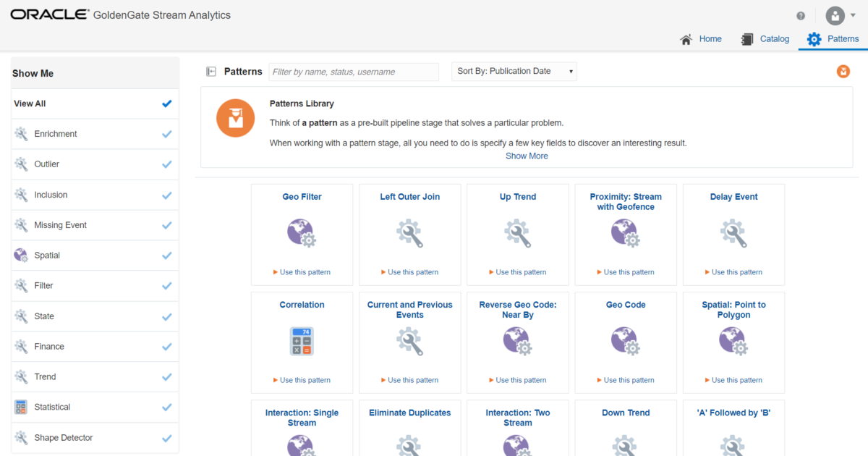Click the Current and Previous Events wrench icon
The width and height of the screenshot is (868, 456).
pyautogui.click(x=409, y=342)
